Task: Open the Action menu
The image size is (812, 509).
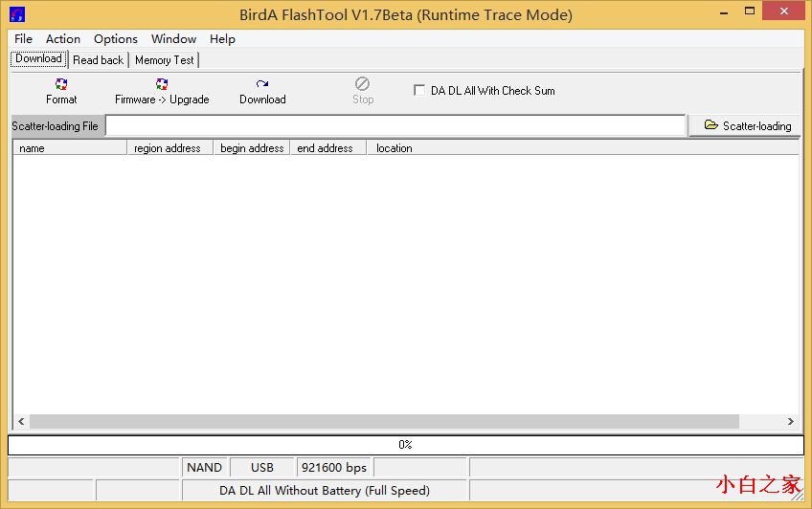Action: click(63, 39)
